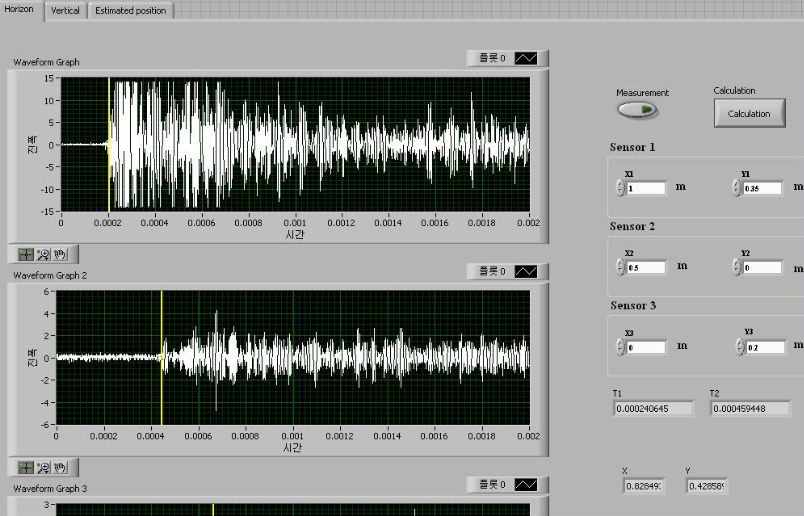Switch to the Vertical tab
The height and width of the screenshot is (516, 804).
(x=65, y=10)
